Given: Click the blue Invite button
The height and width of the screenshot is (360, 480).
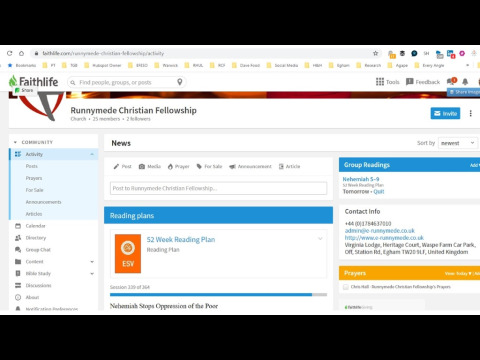Looking at the screenshot, I should pyautogui.click(x=445, y=113).
